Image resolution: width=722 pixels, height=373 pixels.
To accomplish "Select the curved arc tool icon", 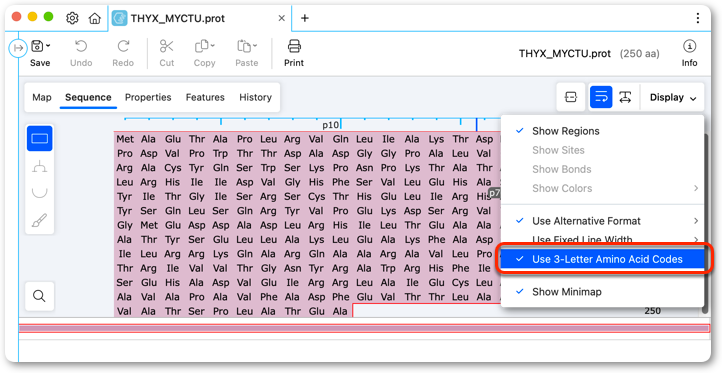I will 40,193.
